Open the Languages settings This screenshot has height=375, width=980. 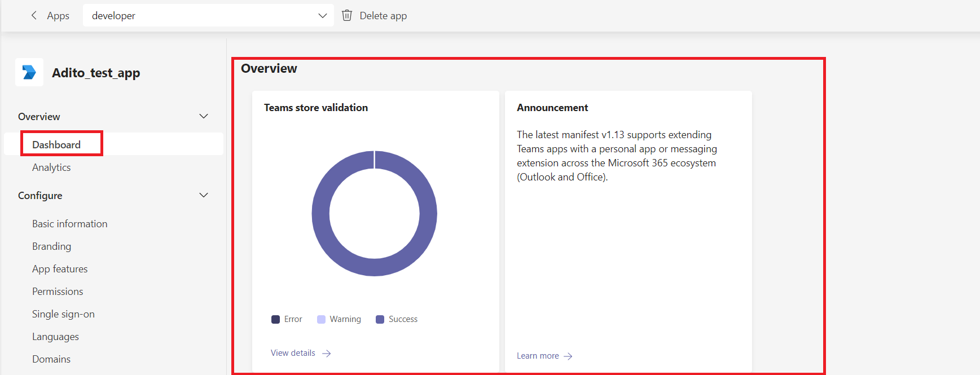click(x=55, y=337)
